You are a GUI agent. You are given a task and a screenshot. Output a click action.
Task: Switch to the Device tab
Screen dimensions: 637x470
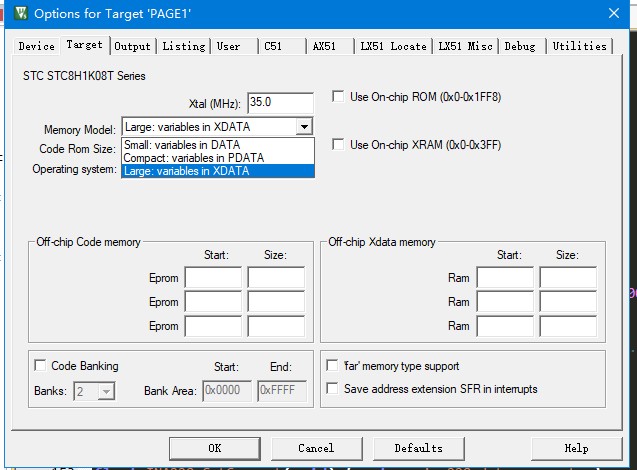(36, 46)
